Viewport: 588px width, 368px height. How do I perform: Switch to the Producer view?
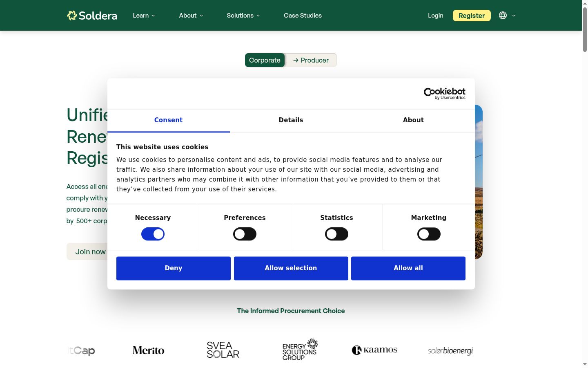(x=311, y=60)
